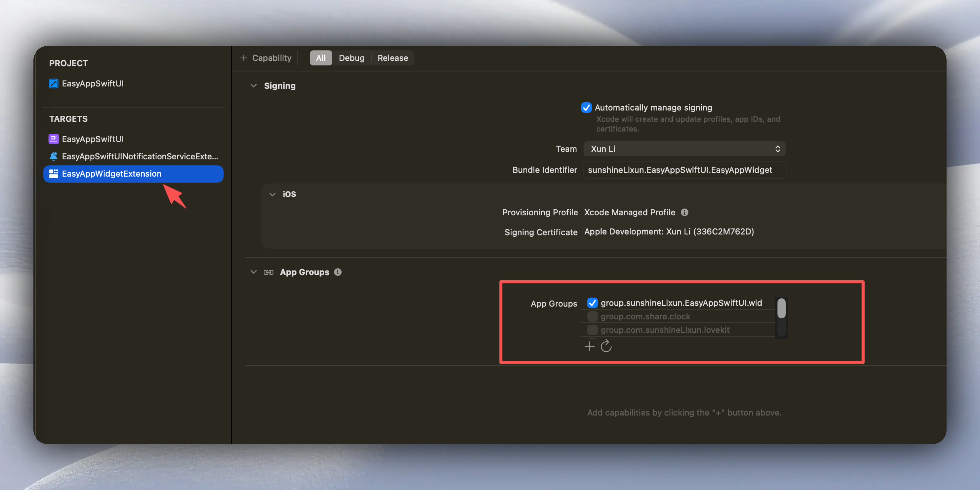This screenshot has height=490, width=980.
Task: Select the notification service extension bell icon
Action: [53, 156]
